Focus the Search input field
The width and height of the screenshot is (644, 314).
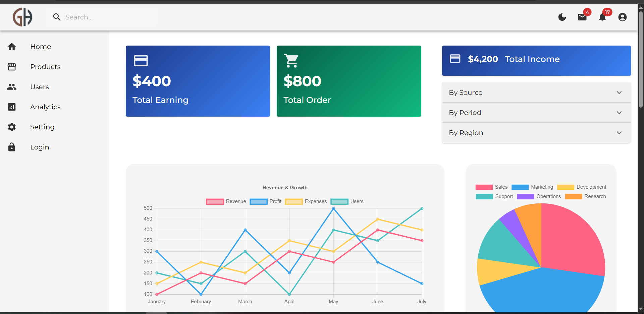click(111, 17)
